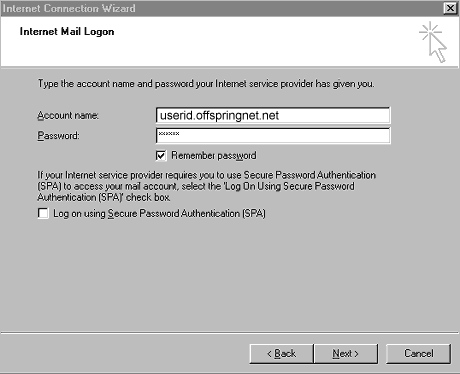Click the 'Internet Mail Logon' heading

coord(67,32)
